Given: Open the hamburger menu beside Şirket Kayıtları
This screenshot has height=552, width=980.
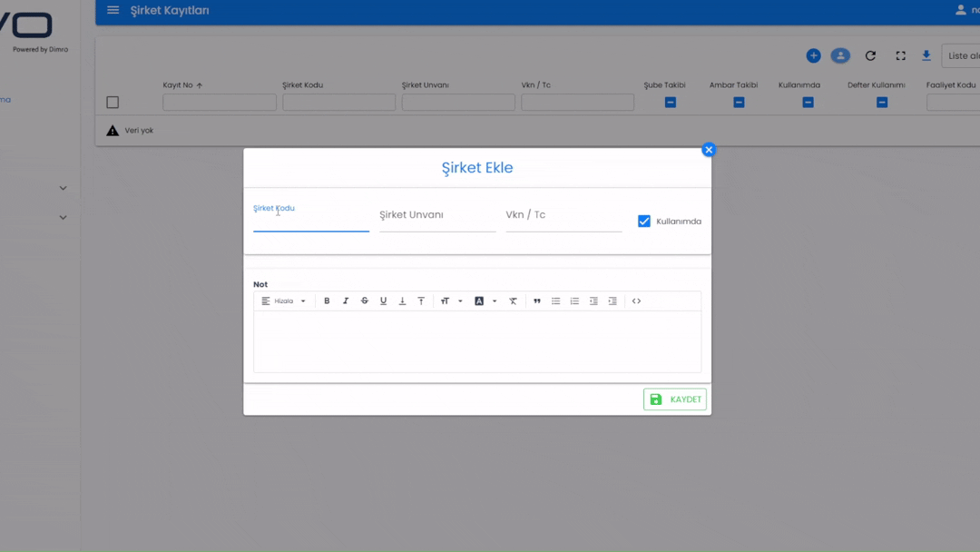Looking at the screenshot, I should click(113, 10).
